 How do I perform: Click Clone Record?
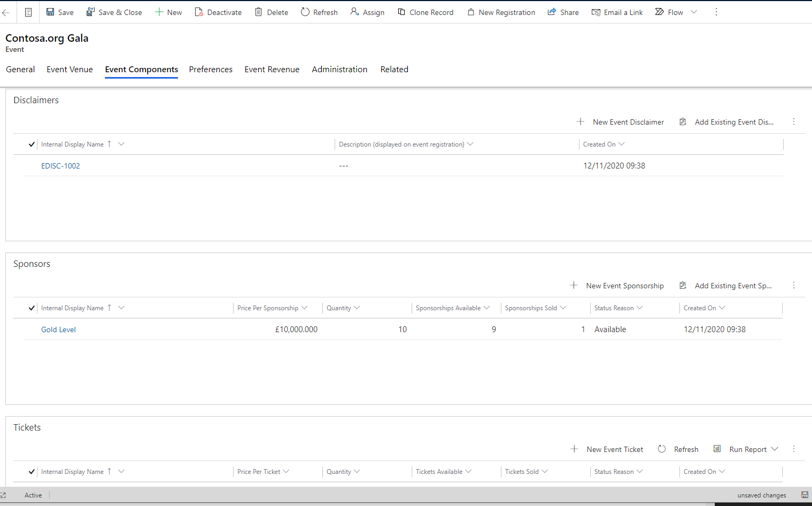(426, 12)
